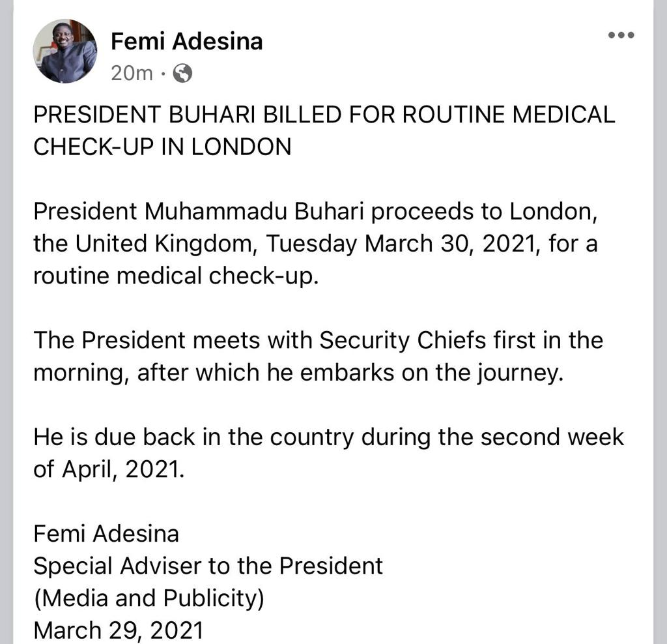Open Femi Adesina's profile picture
Image resolution: width=667 pixels, height=644 pixels.
pyautogui.click(x=65, y=51)
